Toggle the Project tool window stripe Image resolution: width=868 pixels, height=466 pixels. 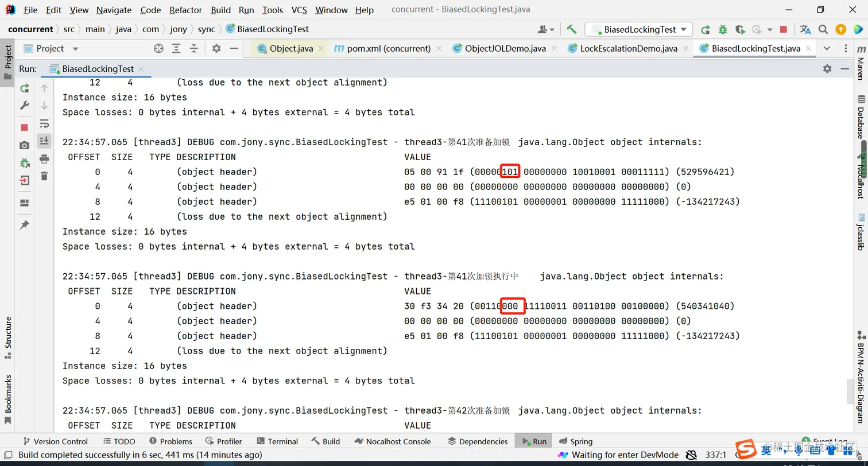point(8,63)
